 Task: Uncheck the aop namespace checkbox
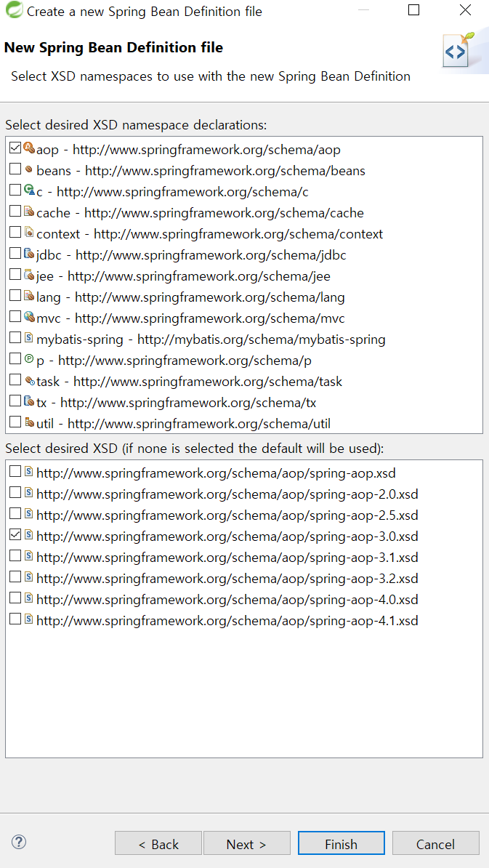tap(15, 148)
